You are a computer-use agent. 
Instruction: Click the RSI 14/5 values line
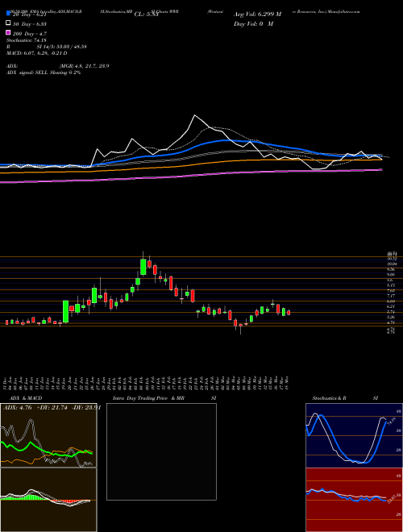(47, 47)
